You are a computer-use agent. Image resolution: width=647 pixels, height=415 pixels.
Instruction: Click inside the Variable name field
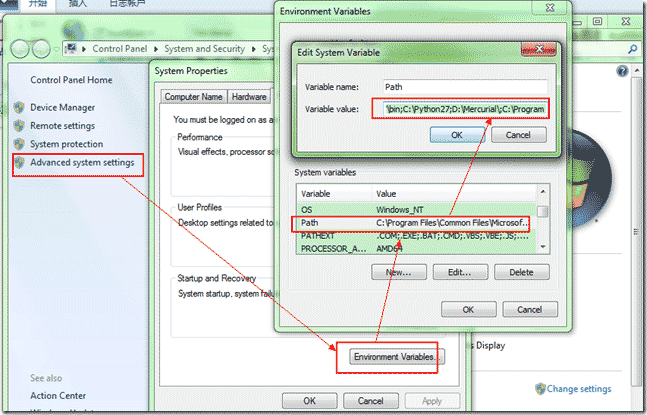464,87
